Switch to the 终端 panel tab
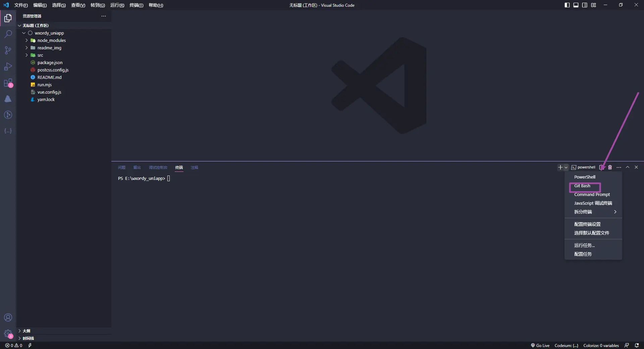This screenshot has height=349, width=644. pos(179,167)
